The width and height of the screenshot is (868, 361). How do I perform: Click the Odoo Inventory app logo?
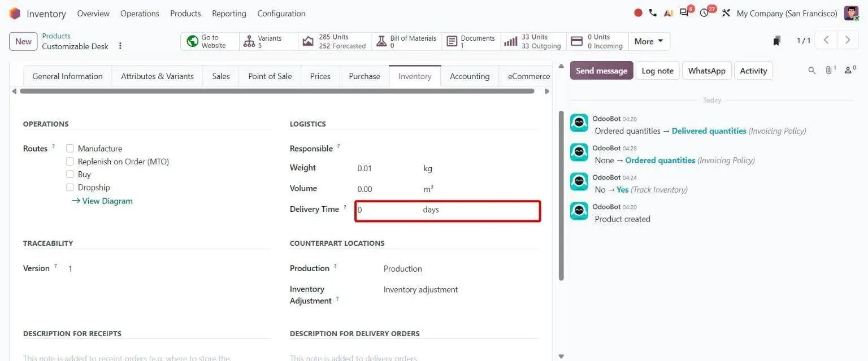[x=15, y=13]
